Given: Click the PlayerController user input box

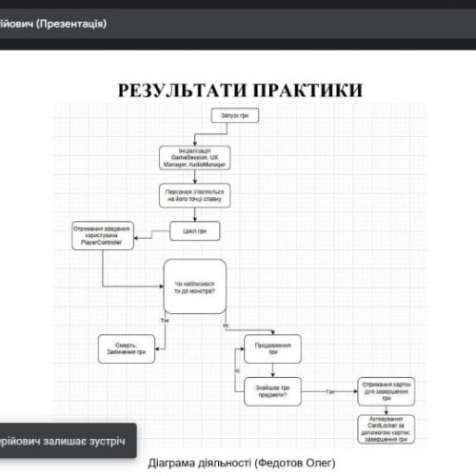Looking at the screenshot, I should [103, 235].
